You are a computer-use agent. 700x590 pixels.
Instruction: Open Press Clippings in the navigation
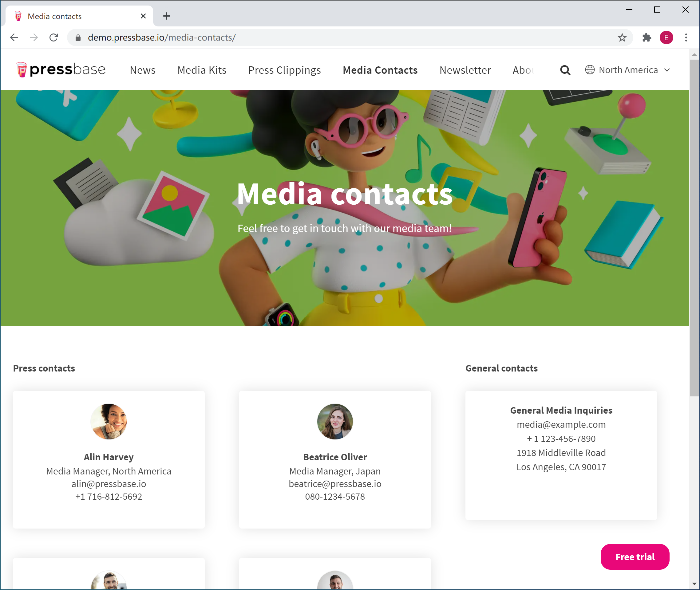point(284,70)
